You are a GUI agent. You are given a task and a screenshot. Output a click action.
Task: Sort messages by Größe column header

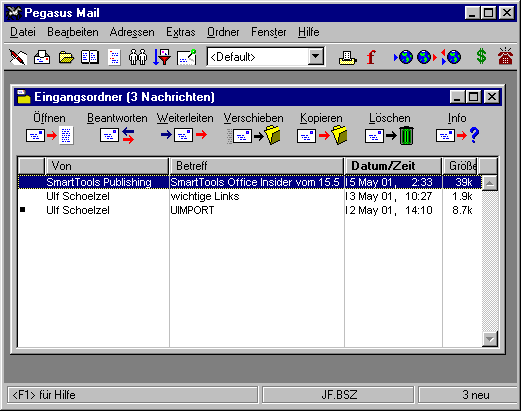(460, 166)
